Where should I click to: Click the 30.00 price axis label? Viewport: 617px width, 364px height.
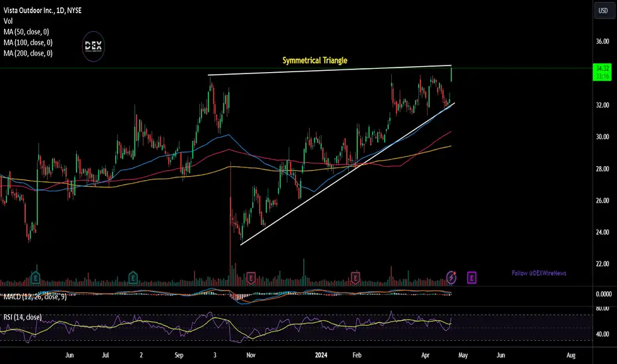click(602, 136)
